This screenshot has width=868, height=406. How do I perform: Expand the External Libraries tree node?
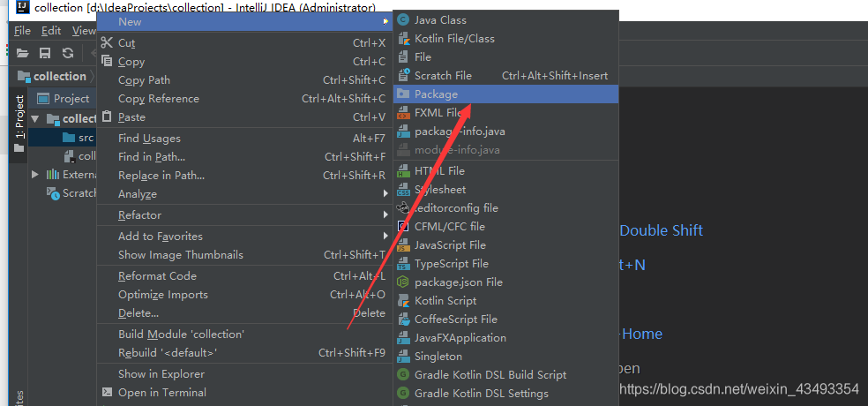pyautogui.click(x=35, y=175)
